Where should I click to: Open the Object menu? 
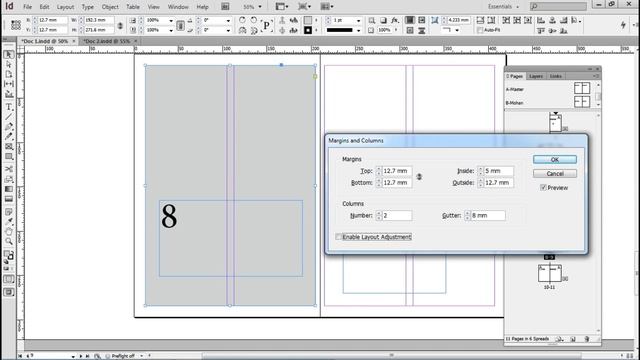(110, 7)
